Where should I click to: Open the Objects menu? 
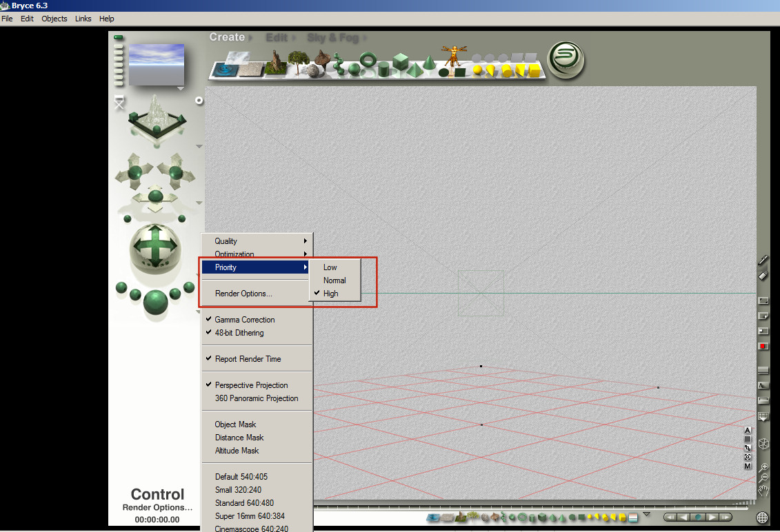pyautogui.click(x=54, y=19)
